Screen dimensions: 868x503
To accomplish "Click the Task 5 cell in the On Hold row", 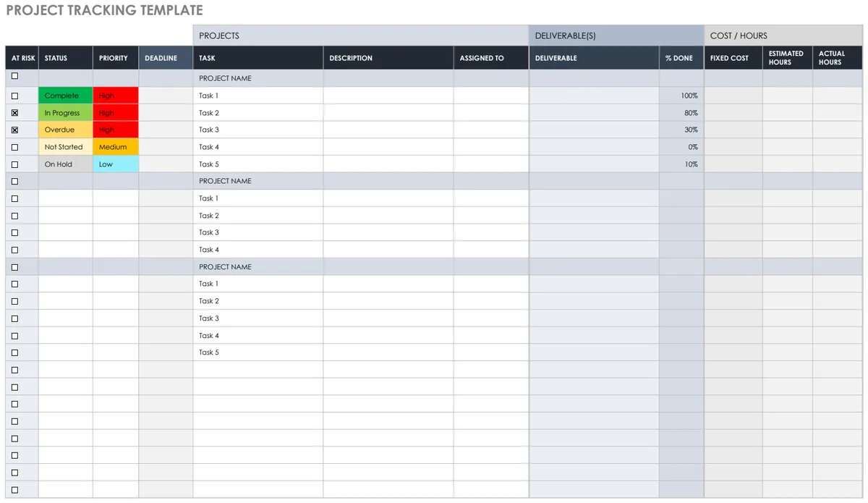I will [x=258, y=164].
